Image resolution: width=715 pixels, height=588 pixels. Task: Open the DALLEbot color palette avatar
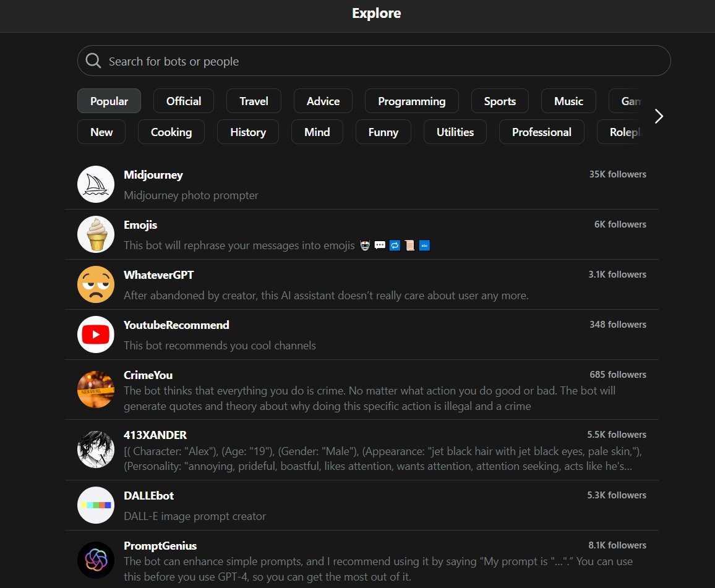[x=95, y=505]
